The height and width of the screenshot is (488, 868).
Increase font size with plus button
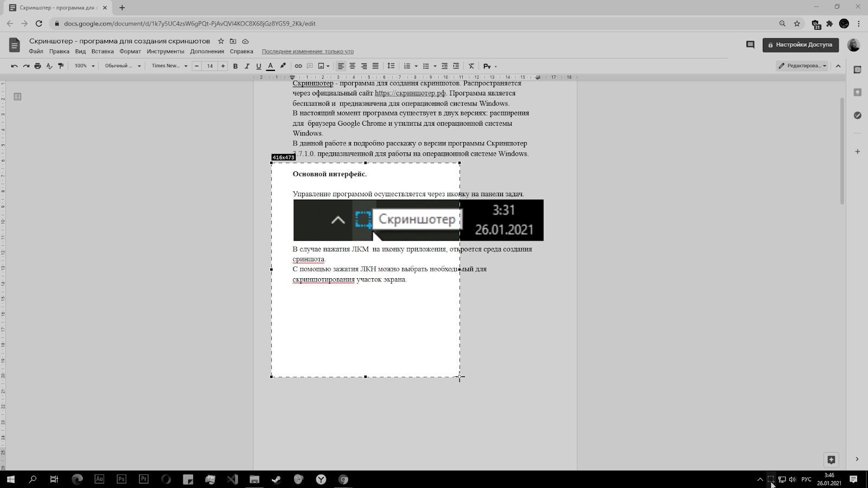pos(223,66)
